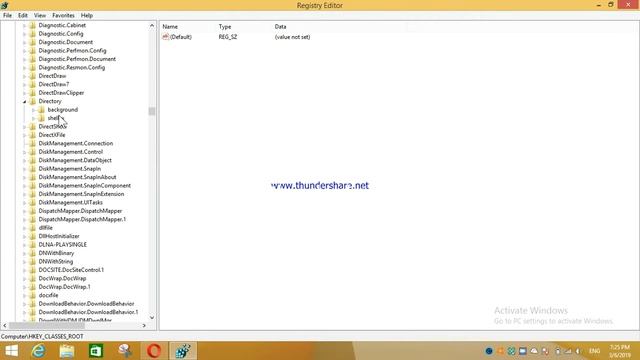Select DOCSITE.DocSiteControl.1 key
640x360 pixels.
tap(71, 270)
